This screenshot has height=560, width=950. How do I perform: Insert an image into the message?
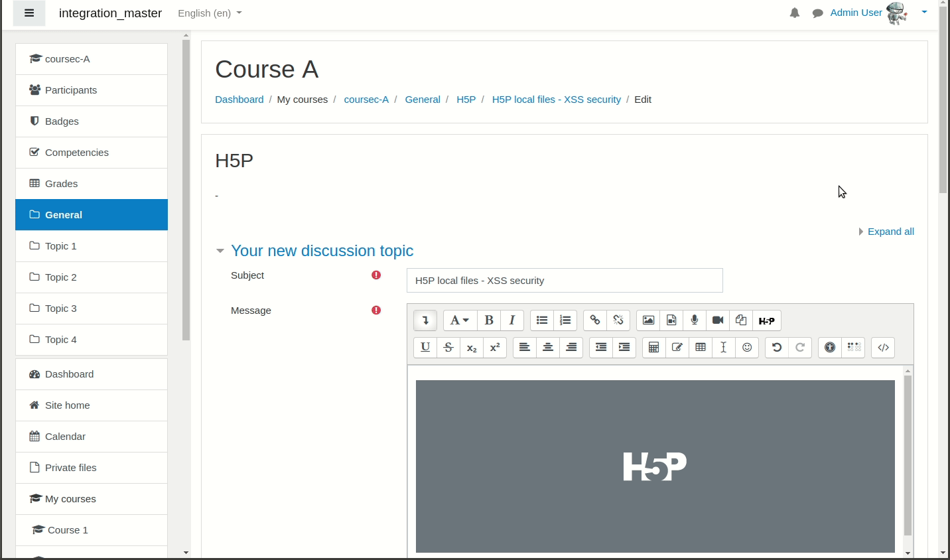[648, 320]
